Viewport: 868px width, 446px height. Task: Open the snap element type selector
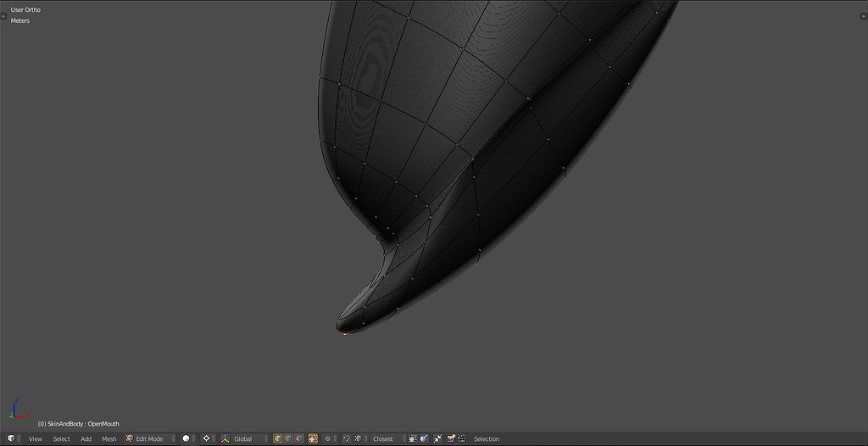[x=359, y=438]
